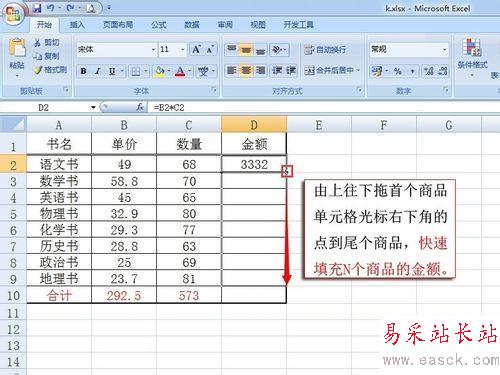Switch to 插入 (Insert) tab

point(77,25)
